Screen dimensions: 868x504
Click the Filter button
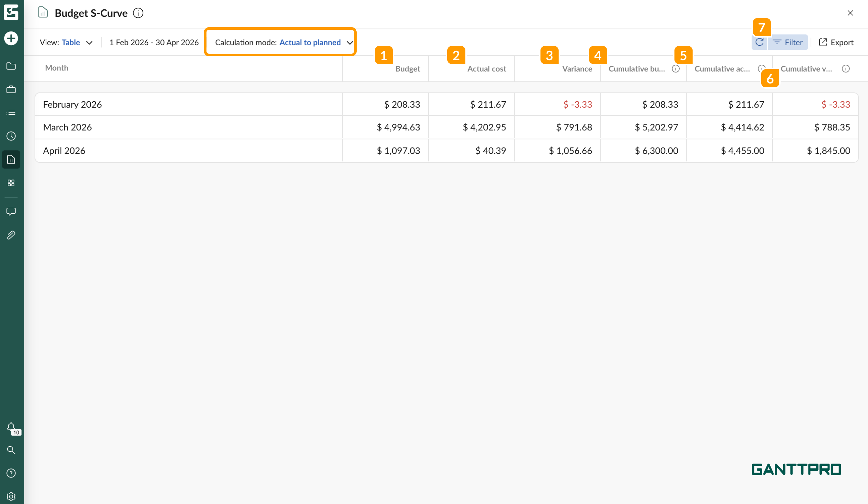[x=788, y=42]
